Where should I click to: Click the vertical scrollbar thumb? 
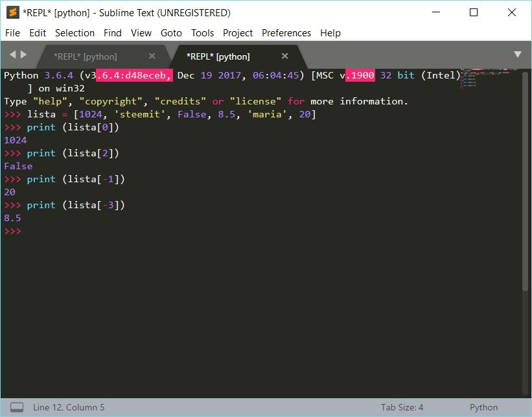pos(526,180)
